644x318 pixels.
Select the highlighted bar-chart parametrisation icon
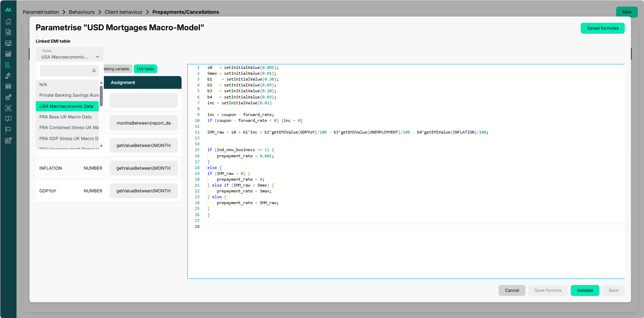[8, 65]
